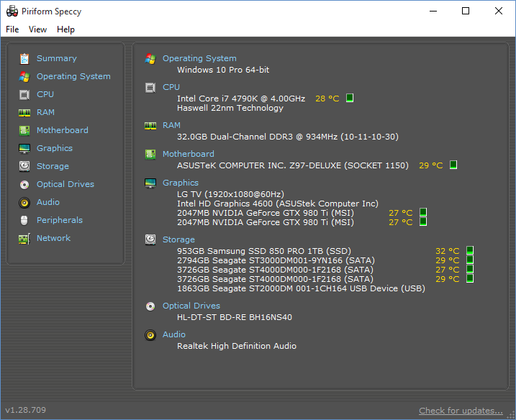Click the CPU heading link in summary
The width and height of the screenshot is (516, 420).
(171, 87)
